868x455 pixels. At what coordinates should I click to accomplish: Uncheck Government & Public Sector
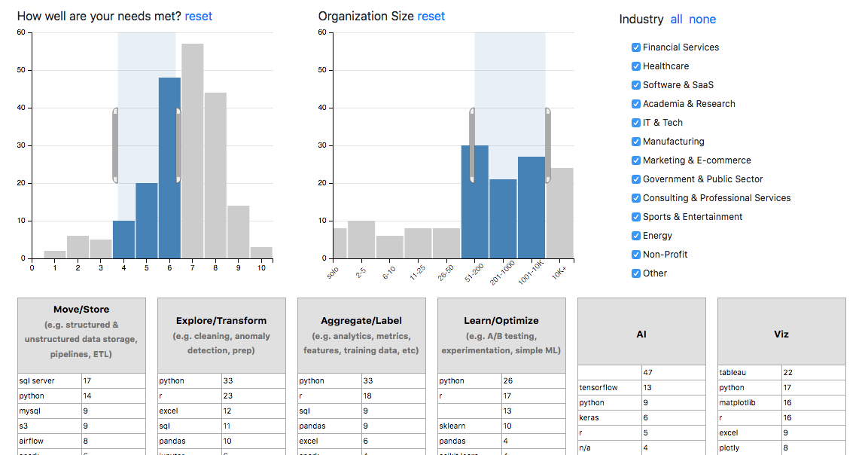[636, 179]
